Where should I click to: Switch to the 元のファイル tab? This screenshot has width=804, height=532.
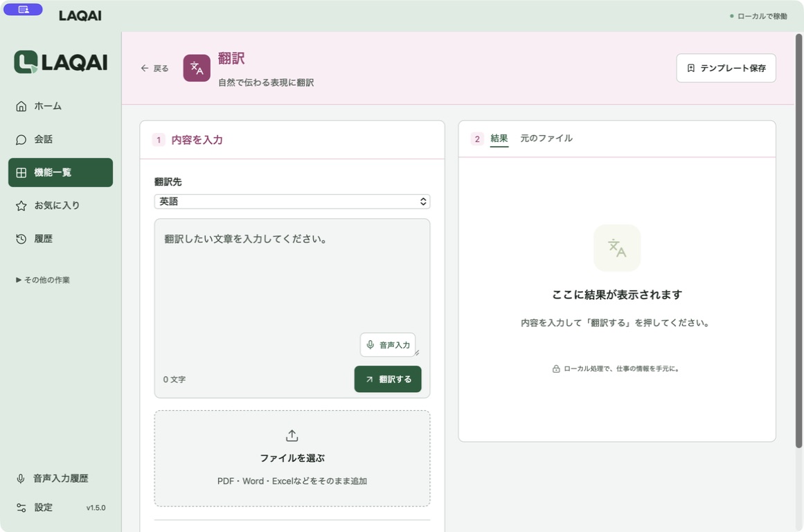coord(546,139)
